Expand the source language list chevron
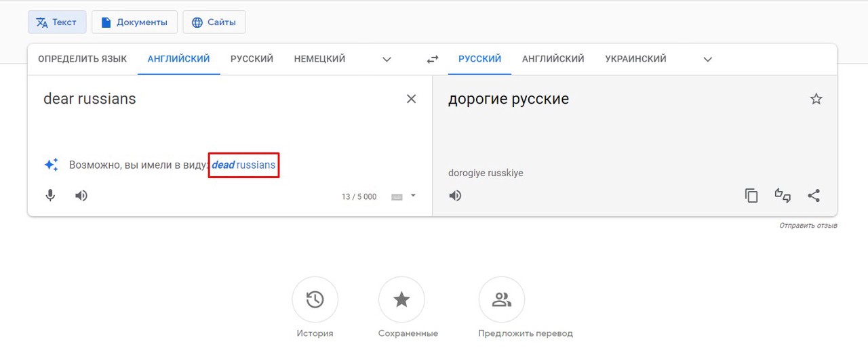Screen dimensions: 868x355 click(x=387, y=60)
